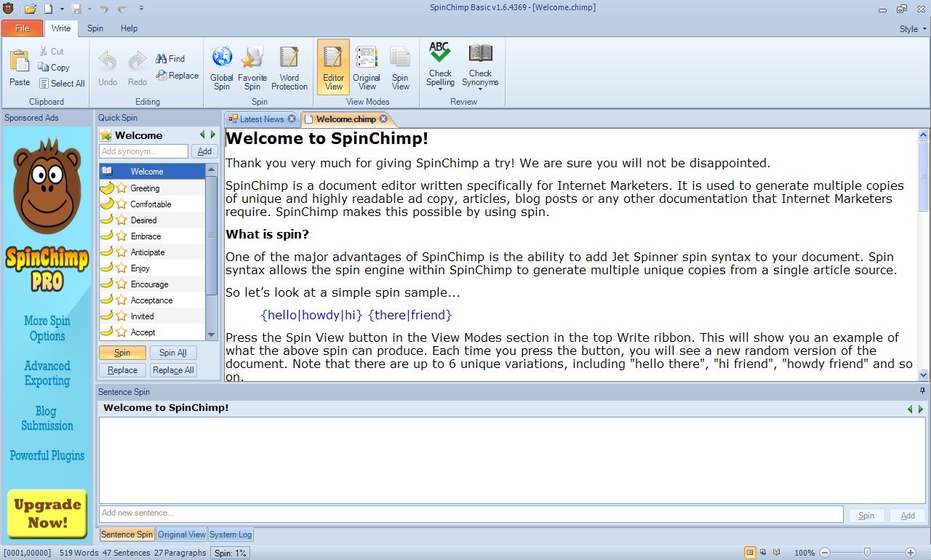931x560 pixels.
Task: Open the SpinChimp application menu monkey icon
Action: (8, 9)
